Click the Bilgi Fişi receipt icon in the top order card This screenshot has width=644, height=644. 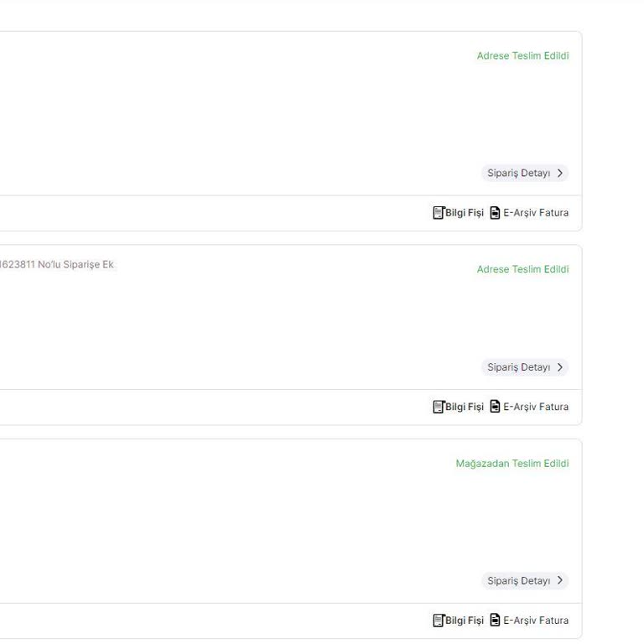tap(438, 213)
